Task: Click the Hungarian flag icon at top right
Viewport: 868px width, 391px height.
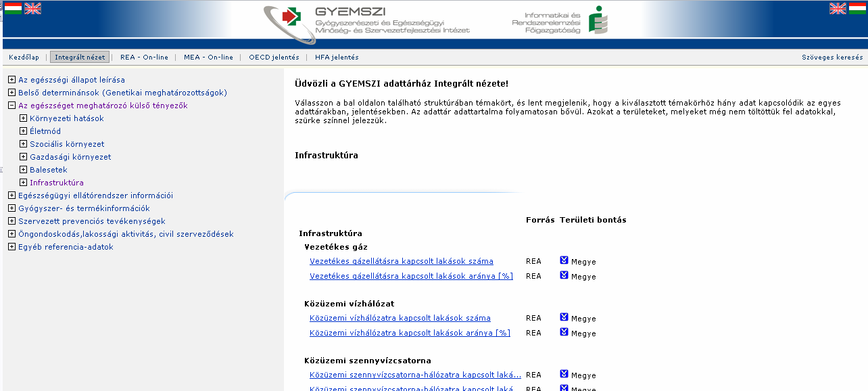Action: click(857, 8)
